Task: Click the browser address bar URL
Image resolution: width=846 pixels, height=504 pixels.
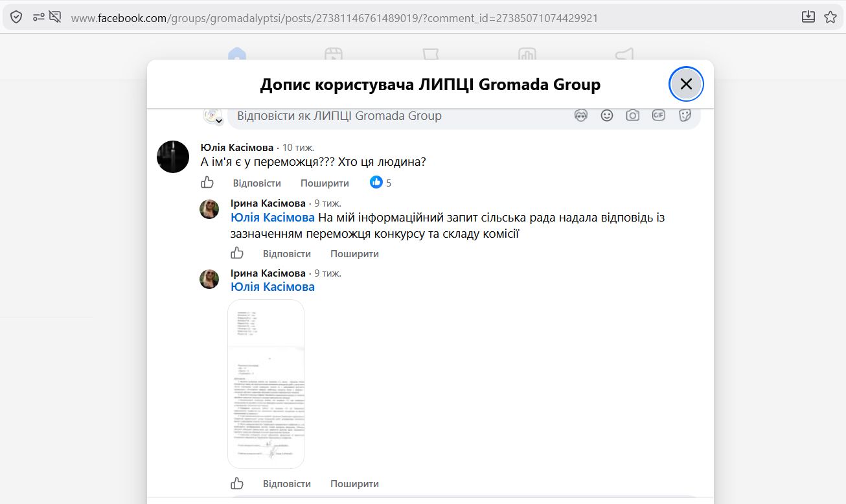Action: coord(334,18)
